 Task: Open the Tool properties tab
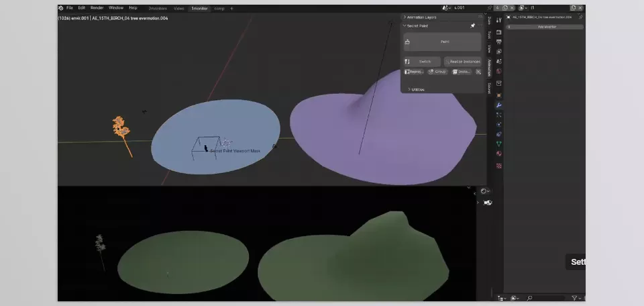point(498,20)
